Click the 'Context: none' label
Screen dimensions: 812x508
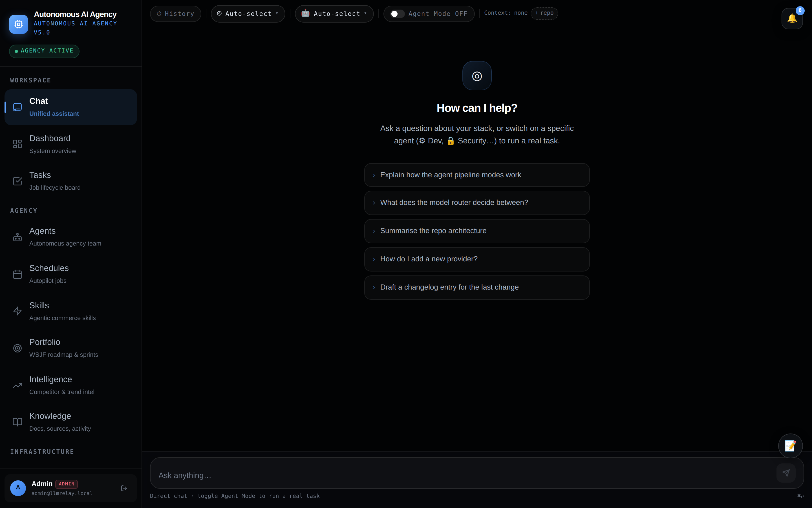pos(506,13)
